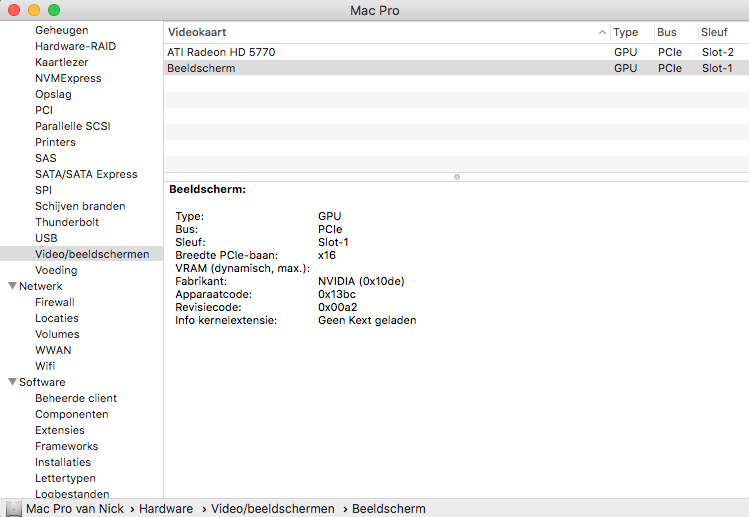
Task: Click Slot-2 cell in the table
Action: coord(717,52)
